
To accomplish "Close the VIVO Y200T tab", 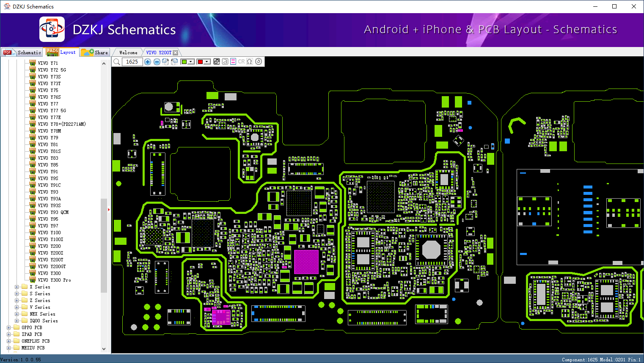I will pos(176,53).
